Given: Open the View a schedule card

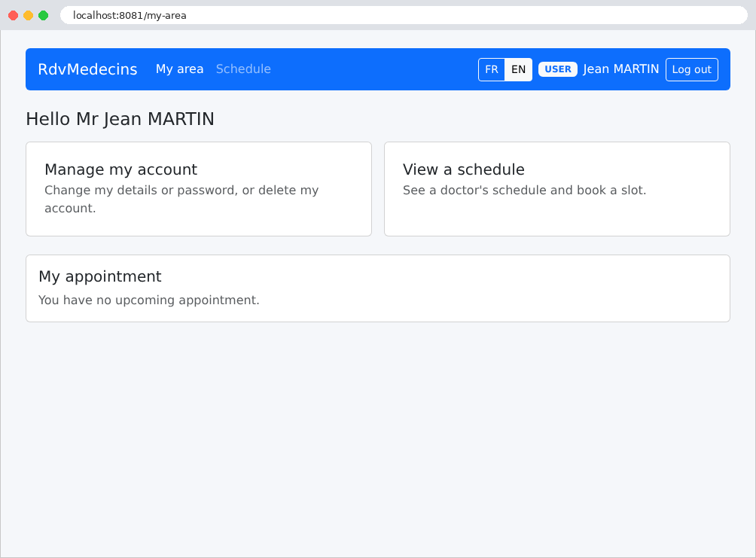Looking at the screenshot, I should pyautogui.click(x=557, y=189).
